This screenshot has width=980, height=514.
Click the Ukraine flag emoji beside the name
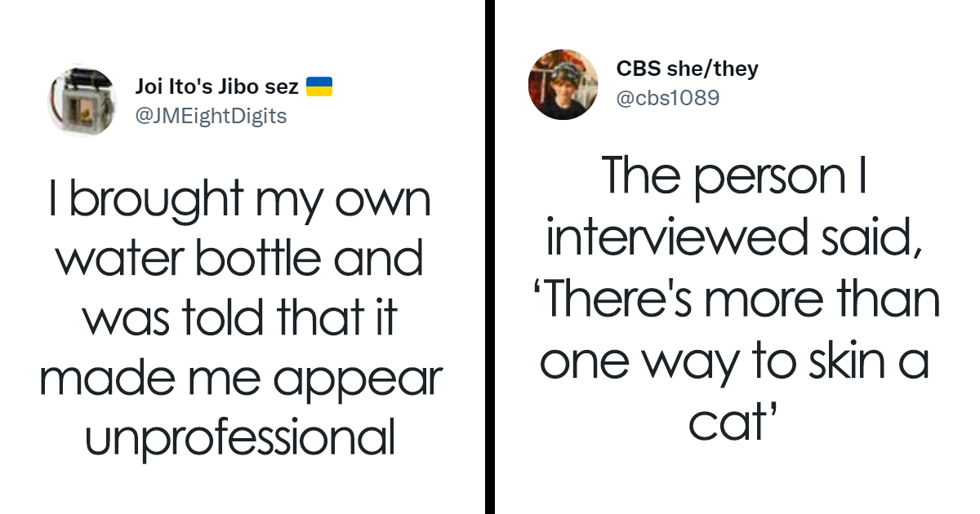click(318, 86)
